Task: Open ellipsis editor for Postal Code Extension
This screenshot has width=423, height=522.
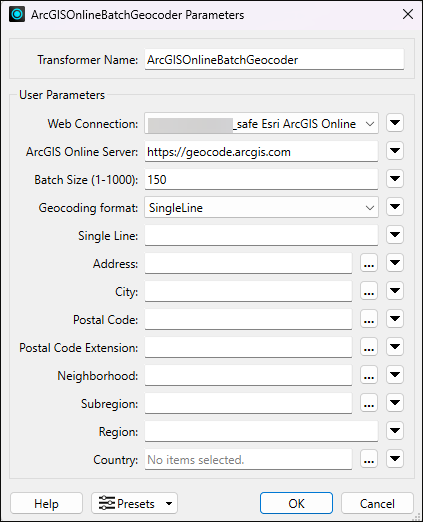Action: (369, 347)
